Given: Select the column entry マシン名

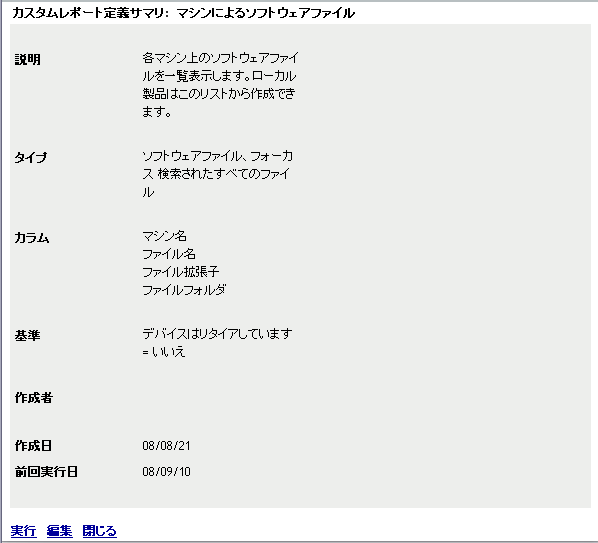Looking at the screenshot, I should 164,236.
